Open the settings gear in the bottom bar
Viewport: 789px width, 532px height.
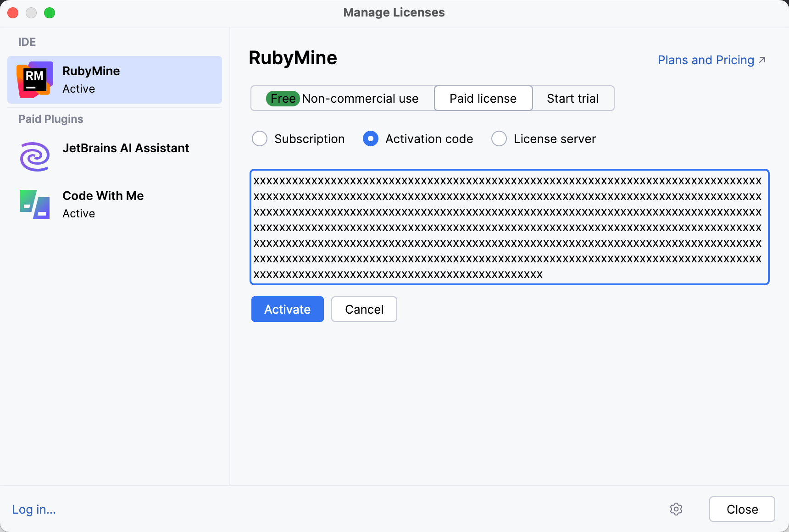[x=676, y=509]
